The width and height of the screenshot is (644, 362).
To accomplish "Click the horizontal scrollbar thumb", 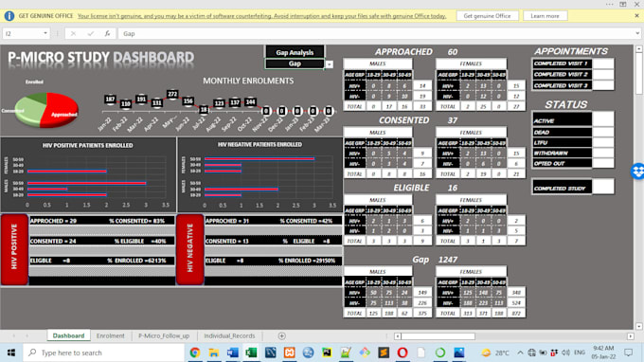I will (438, 336).
